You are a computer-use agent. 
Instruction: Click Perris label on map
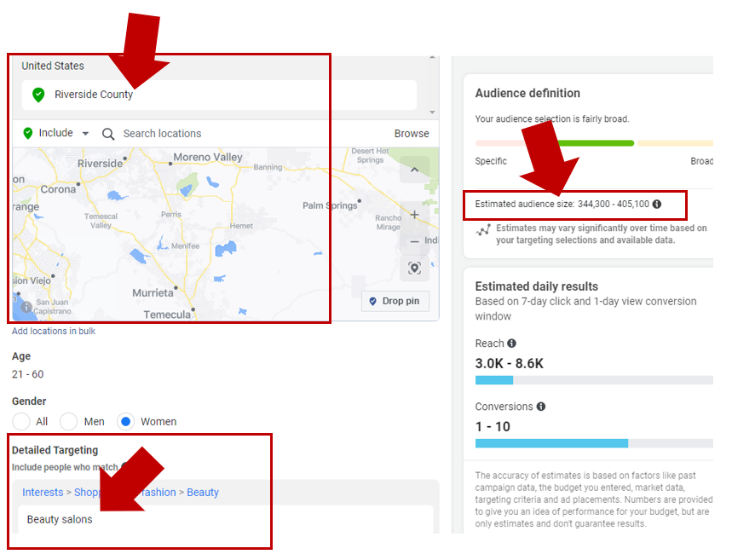(x=171, y=215)
